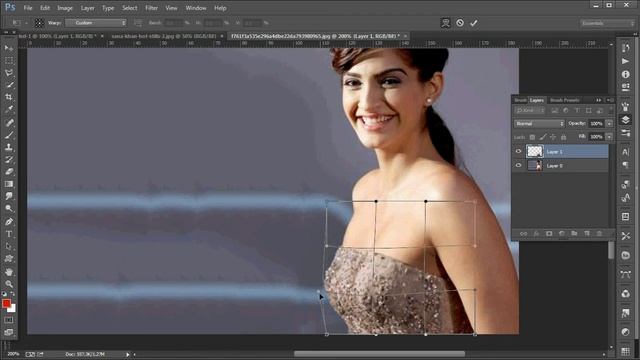This screenshot has width=640, height=360.
Task: Toggle lock all
Action: click(x=564, y=137)
